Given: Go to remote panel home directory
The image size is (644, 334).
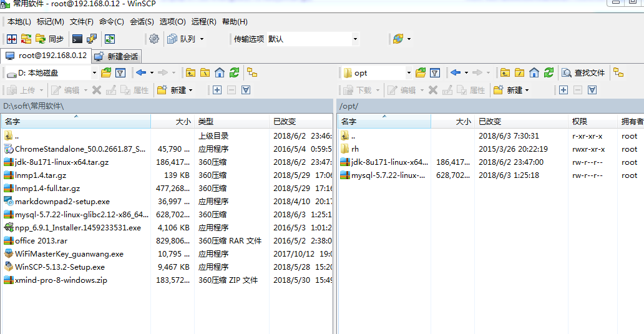Looking at the screenshot, I should click(534, 72).
